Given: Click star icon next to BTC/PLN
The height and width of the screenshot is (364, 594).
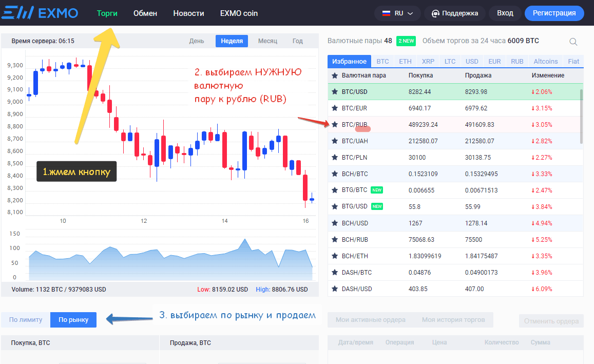Looking at the screenshot, I should click(335, 158).
